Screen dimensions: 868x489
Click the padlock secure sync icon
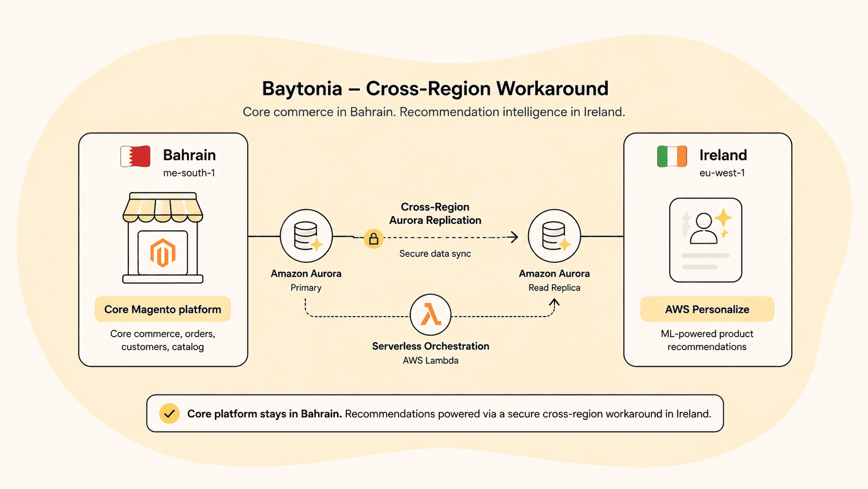373,239
